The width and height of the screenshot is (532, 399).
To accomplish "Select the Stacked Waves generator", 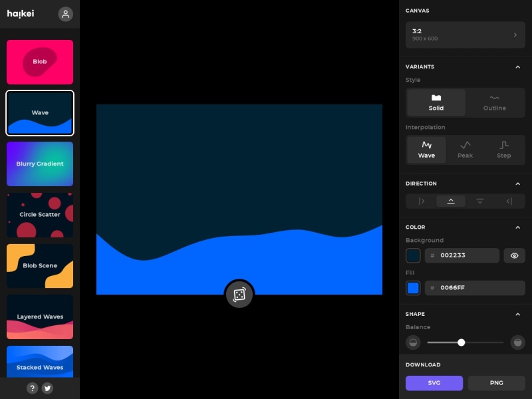I will pyautogui.click(x=40, y=361).
